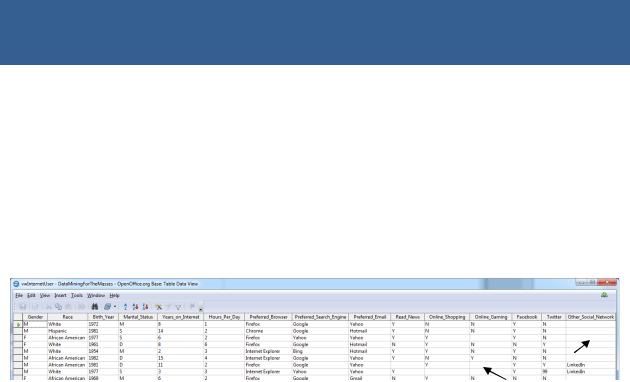The height and width of the screenshot is (382, 630).
Task: Click the green update indicator icon
Action: pos(604,295)
